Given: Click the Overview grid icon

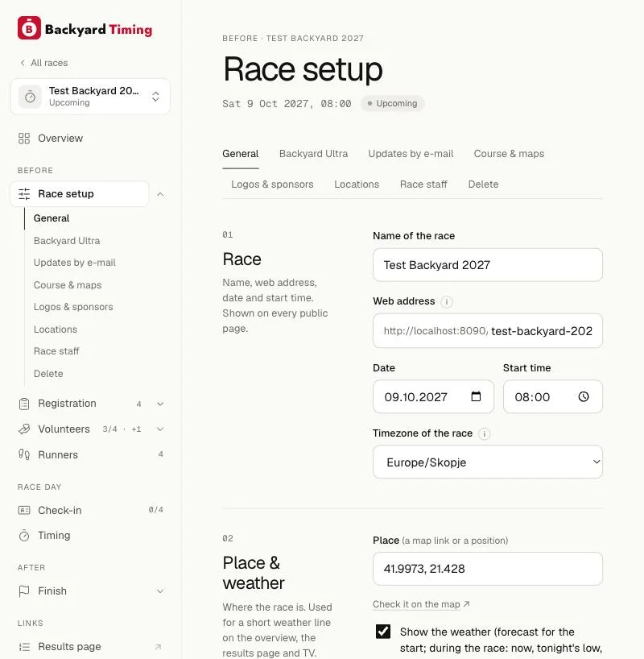Looking at the screenshot, I should pos(24,139).
